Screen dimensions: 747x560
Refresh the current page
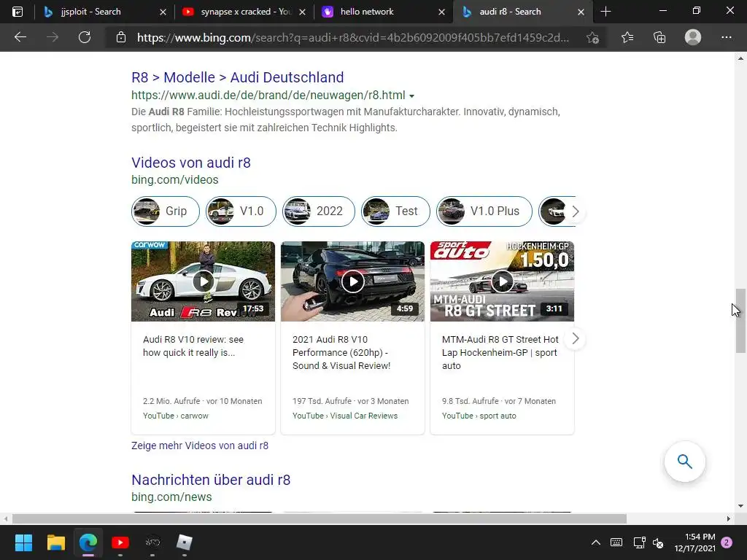pyautogui.click(x=85, y=37)
